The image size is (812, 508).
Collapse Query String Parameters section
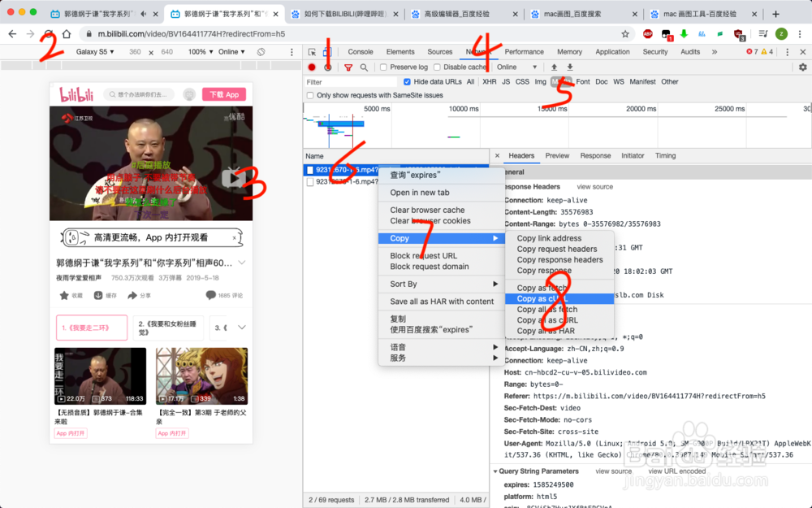495,471
